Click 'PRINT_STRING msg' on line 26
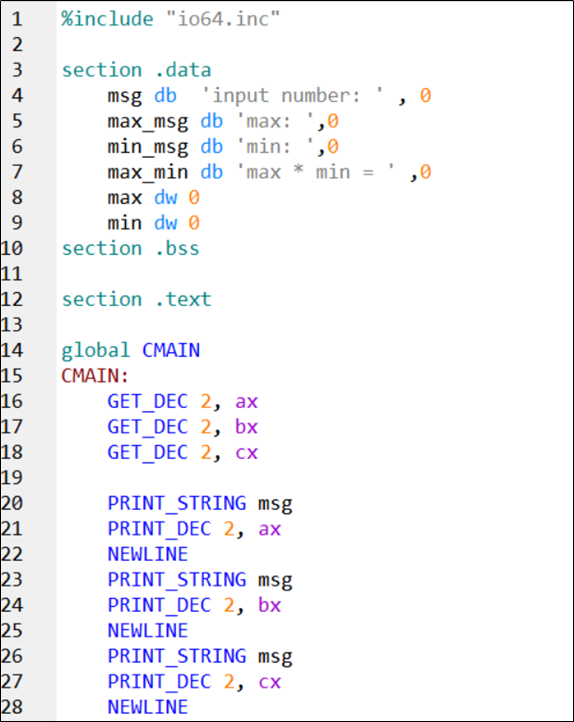The image size is (574, 722). click(x=200, y=656)
